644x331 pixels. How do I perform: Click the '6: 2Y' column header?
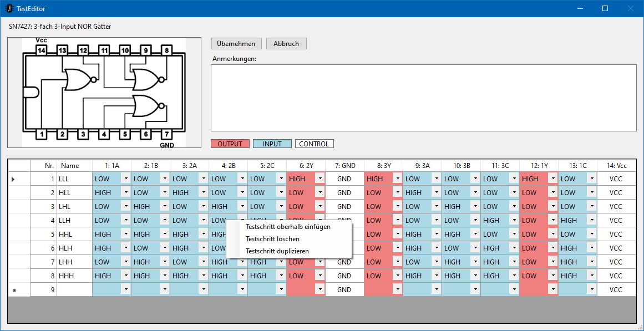click(306, 165)
